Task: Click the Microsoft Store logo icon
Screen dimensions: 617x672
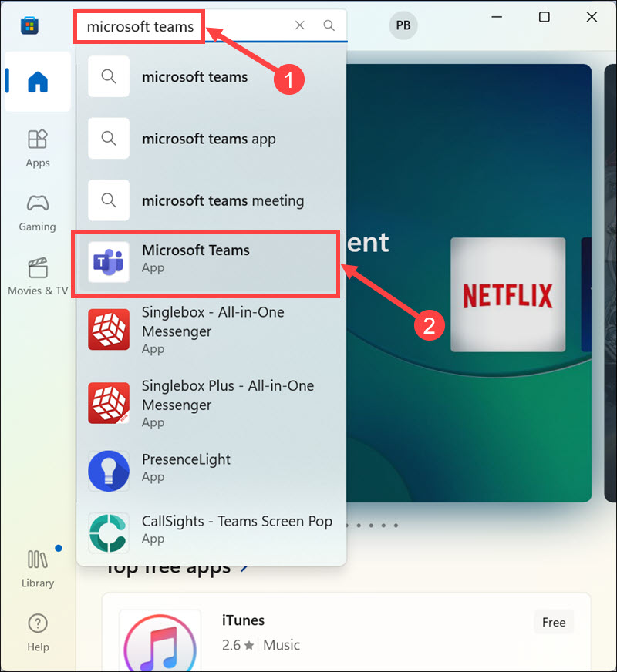Action: [29, 25]
